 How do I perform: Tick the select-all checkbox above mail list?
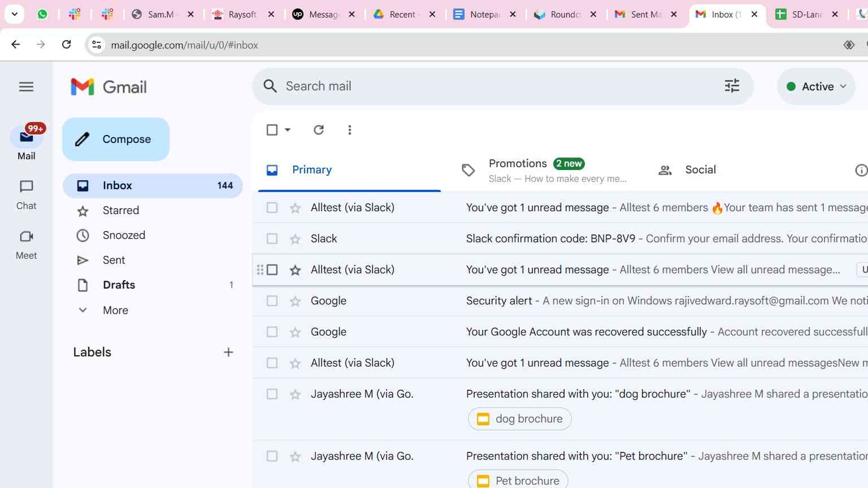(x=272, y=130)
